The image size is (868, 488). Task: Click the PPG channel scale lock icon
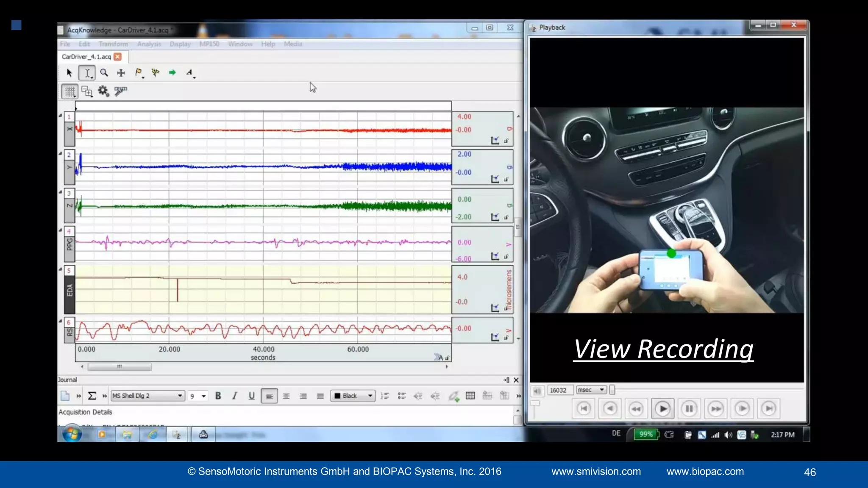point(506,257)
